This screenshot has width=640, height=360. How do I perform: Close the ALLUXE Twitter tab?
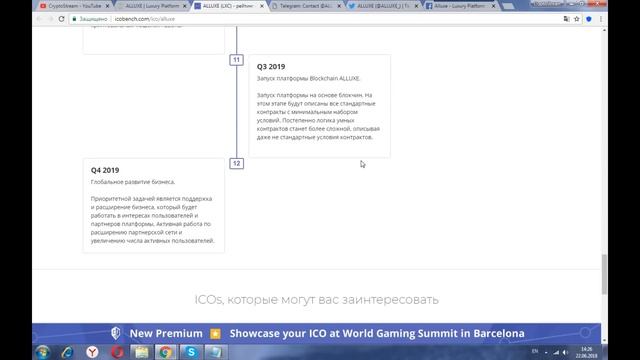[416, 6]
